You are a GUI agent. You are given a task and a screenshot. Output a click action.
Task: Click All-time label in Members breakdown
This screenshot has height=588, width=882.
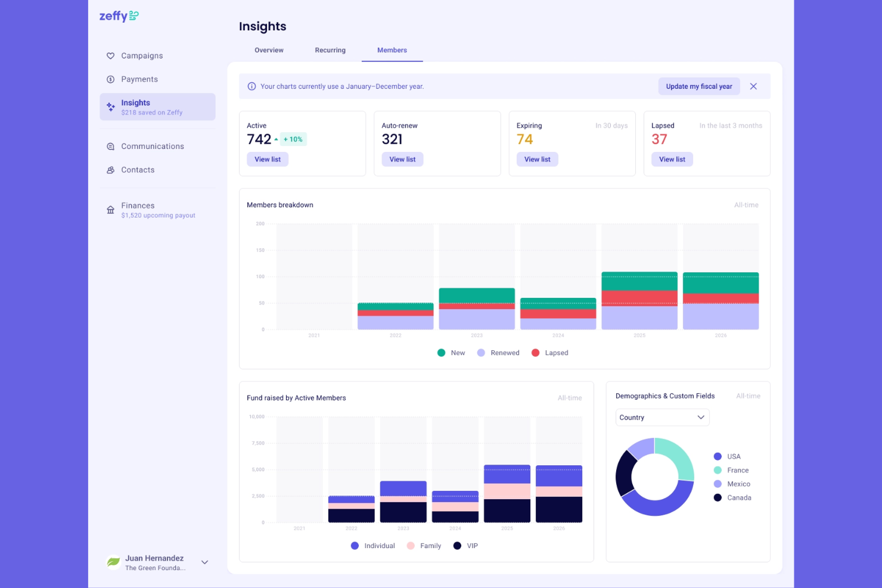point(746,205)
